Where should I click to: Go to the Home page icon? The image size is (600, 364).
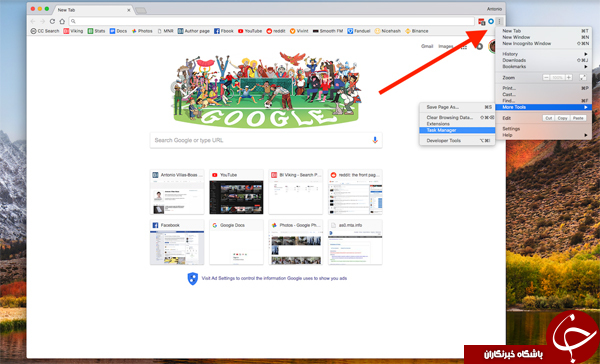pos(62,21)
